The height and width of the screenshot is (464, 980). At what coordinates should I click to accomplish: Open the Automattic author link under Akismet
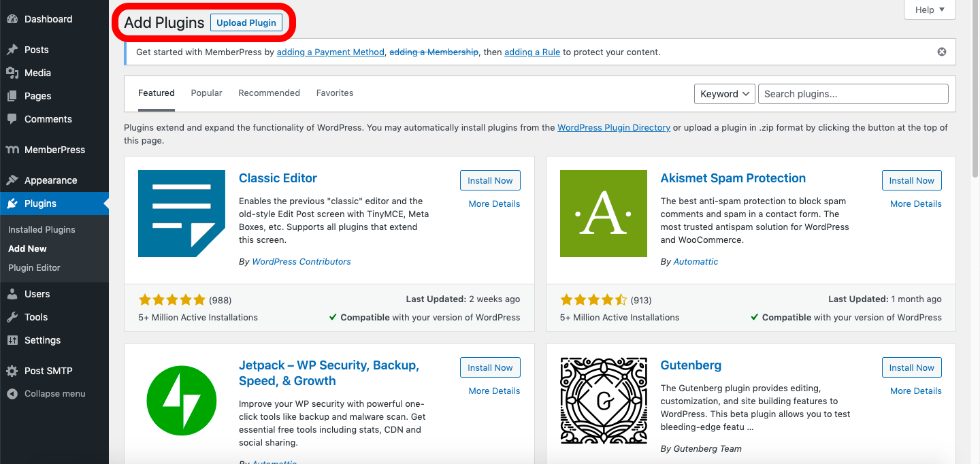coord(696,262)
